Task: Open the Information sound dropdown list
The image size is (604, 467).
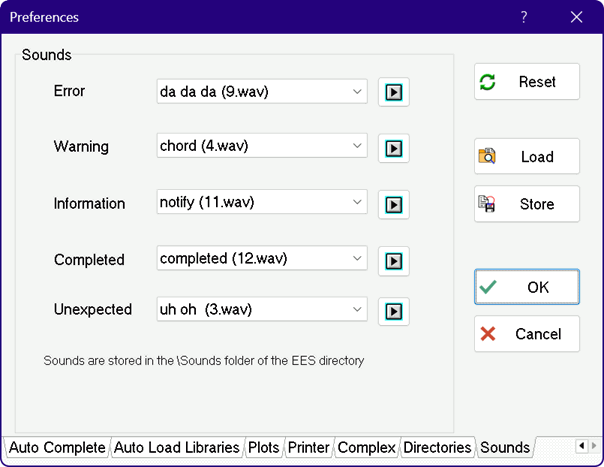Action: click(358, 202)
